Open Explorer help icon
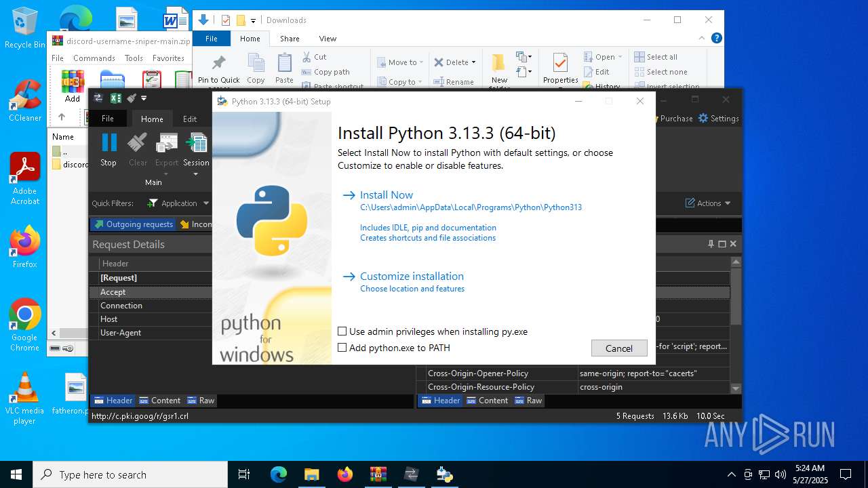Image resolution: width=868 pixels, height=488 pixels. [717, 39]
